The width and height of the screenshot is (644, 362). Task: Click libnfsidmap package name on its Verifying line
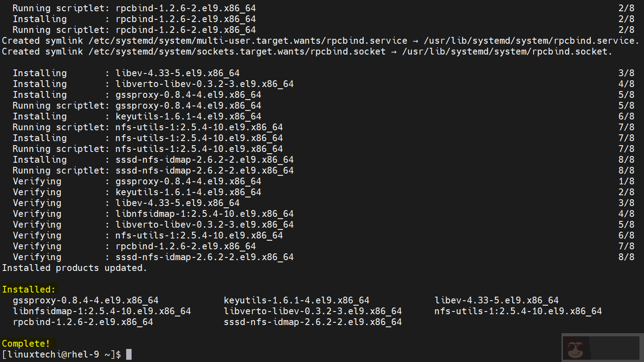click(205, 214)
